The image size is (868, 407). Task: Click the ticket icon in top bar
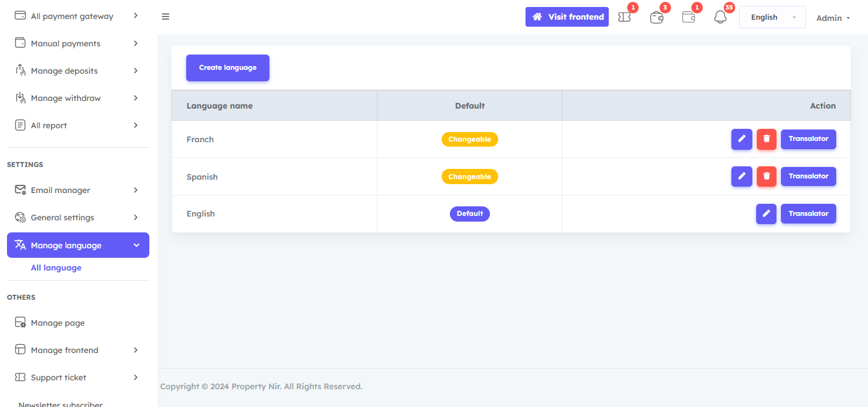point(625,17)
